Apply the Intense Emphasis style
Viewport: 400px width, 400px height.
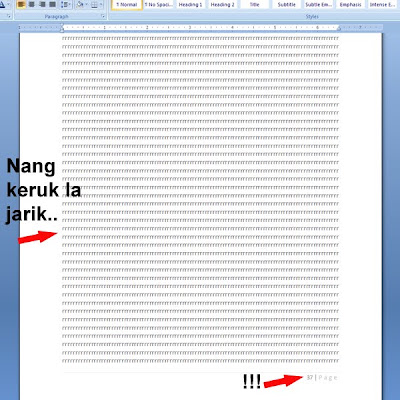pyautogui.click(x=382, y=5)
